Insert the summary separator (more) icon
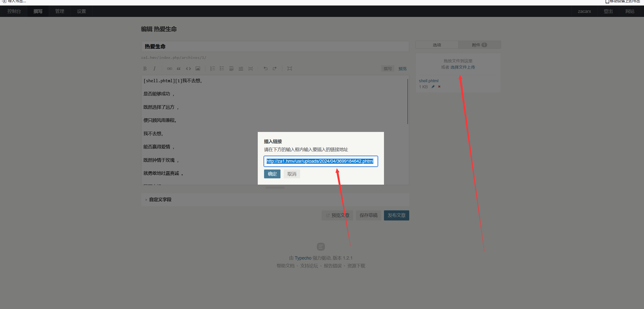Viewport: 644px width, 309px height. click(x=250, y=69)
